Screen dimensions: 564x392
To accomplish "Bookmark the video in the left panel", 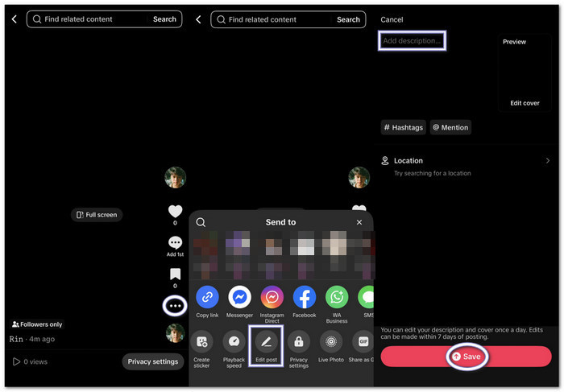I will (x=175, y=274).
